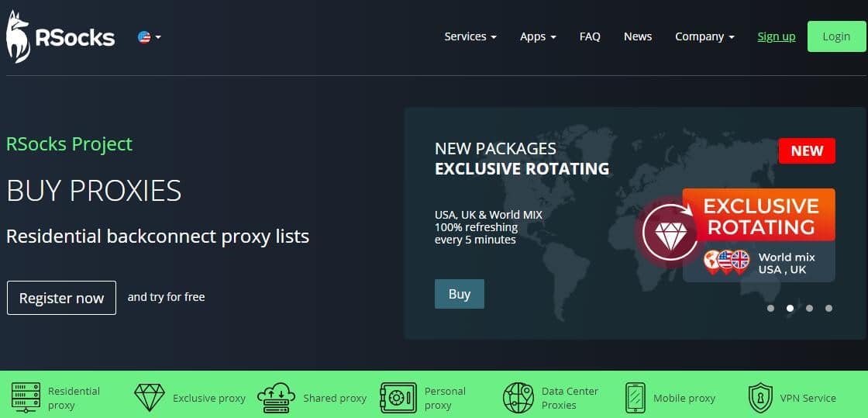The width and height of the screenshot is (868, 418).
Task: Click the Register now button
Action: point(61,298)
